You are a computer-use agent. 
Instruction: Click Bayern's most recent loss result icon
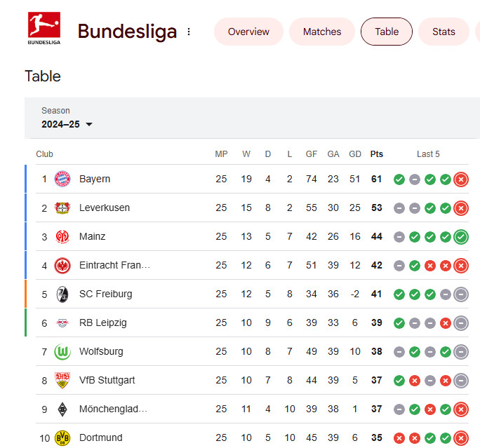coord(461,179)
